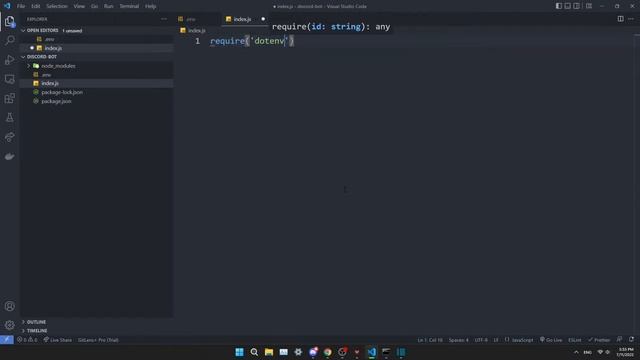Open the View menu

point(79,6)
